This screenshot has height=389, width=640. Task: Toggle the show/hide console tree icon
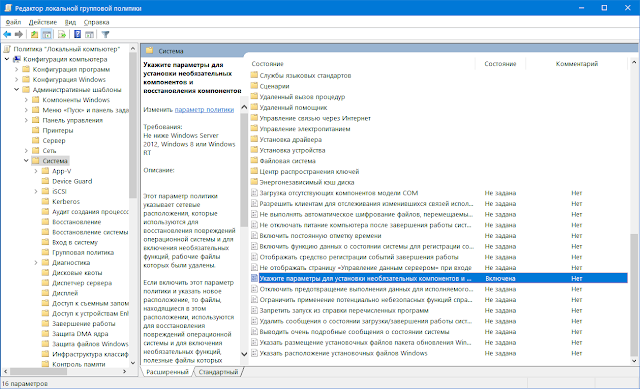point(47,34)
